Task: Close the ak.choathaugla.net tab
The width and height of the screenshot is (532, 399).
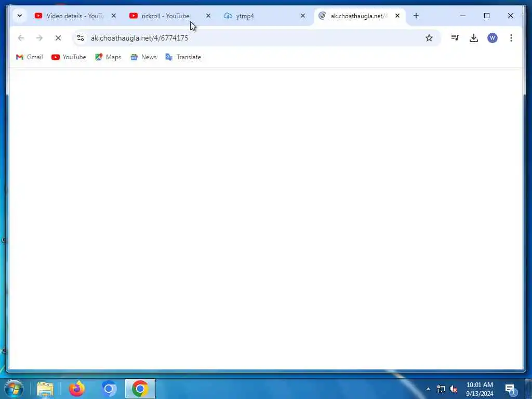Action: pyautogui.click(x=397, y=16)
